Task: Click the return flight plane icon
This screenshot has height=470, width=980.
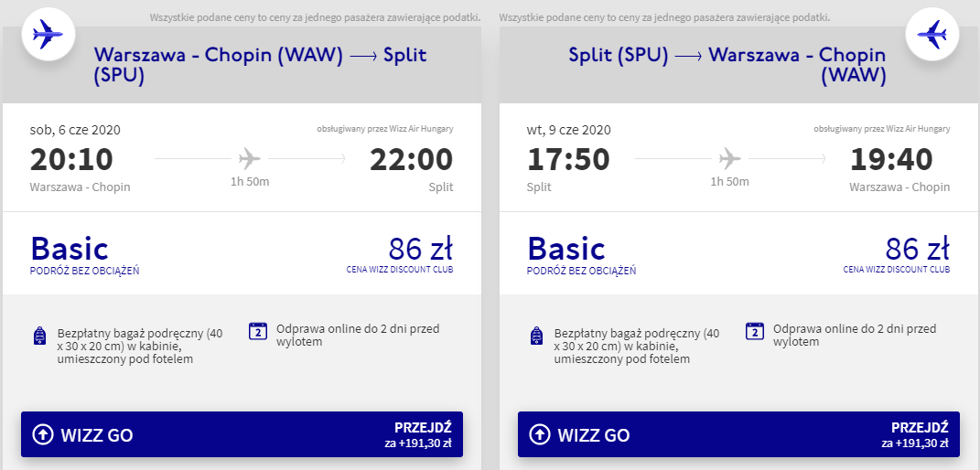Action: pyautogui.click(x=932, y=36)
